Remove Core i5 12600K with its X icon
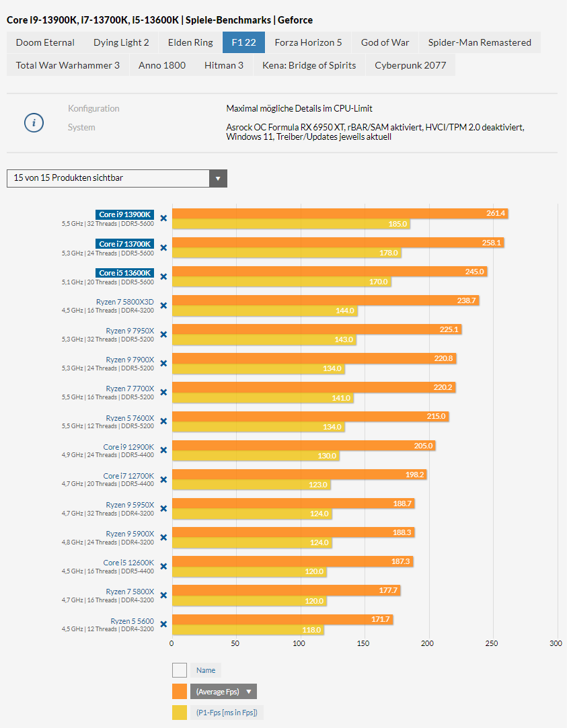The width and height of the screenshot is (569, 728). pyautogui.click(x=163, y=567)
